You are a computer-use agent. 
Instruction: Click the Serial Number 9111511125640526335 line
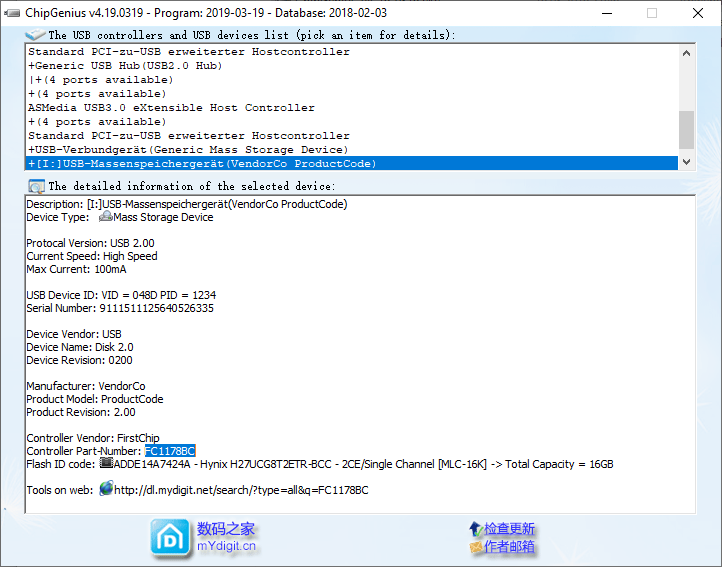pos(120,308)
